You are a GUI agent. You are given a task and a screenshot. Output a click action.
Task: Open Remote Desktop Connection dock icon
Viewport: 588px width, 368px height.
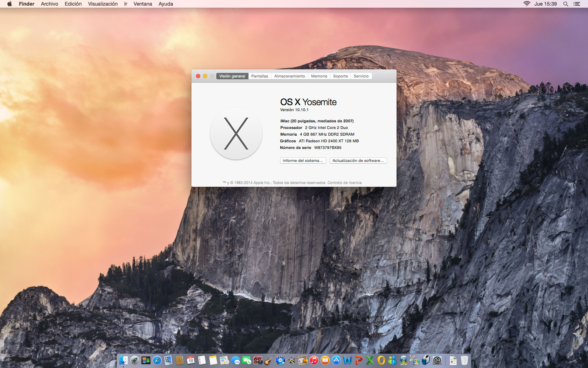point(415,360)
